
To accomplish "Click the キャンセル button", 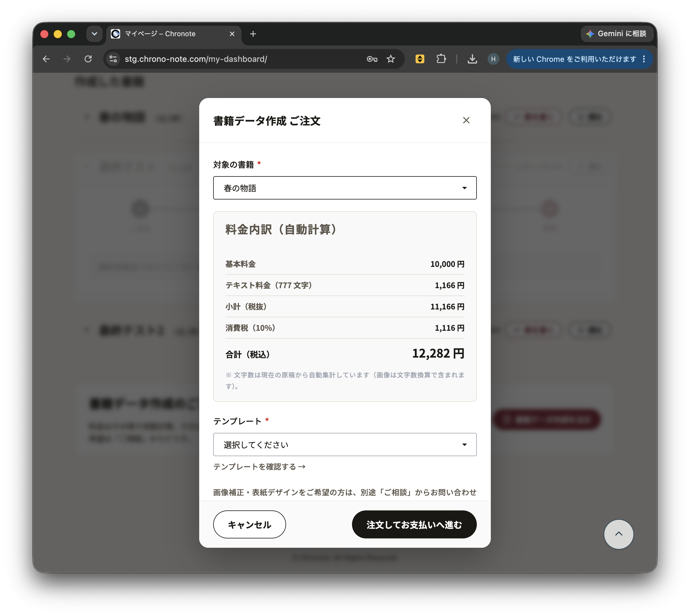I will [x=249, y=524].
